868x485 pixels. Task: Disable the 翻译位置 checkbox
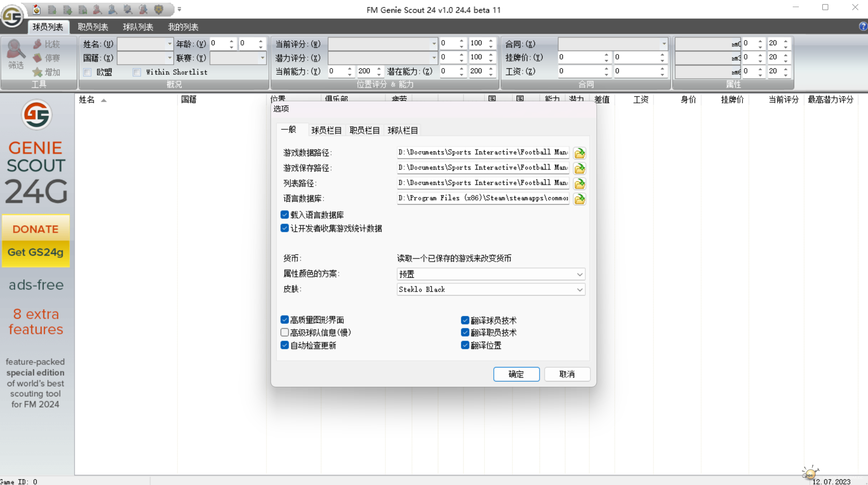click(465, 345)
